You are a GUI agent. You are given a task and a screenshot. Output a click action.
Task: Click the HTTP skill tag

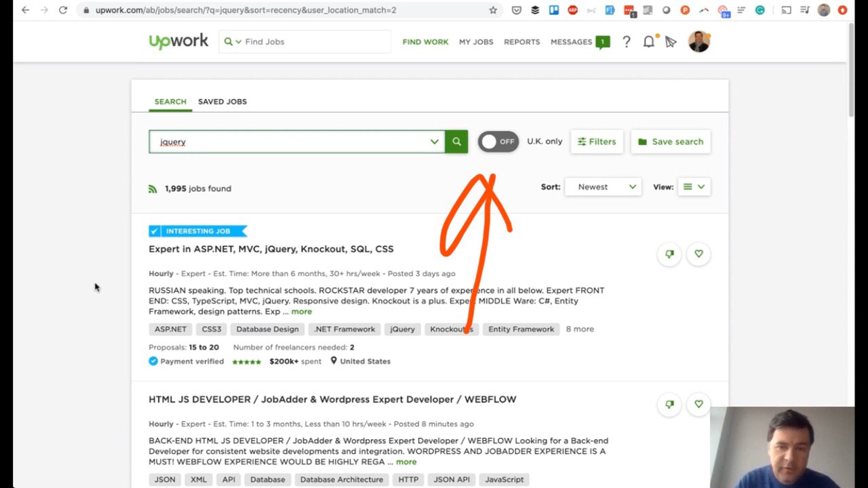click(x=408, y=480)
